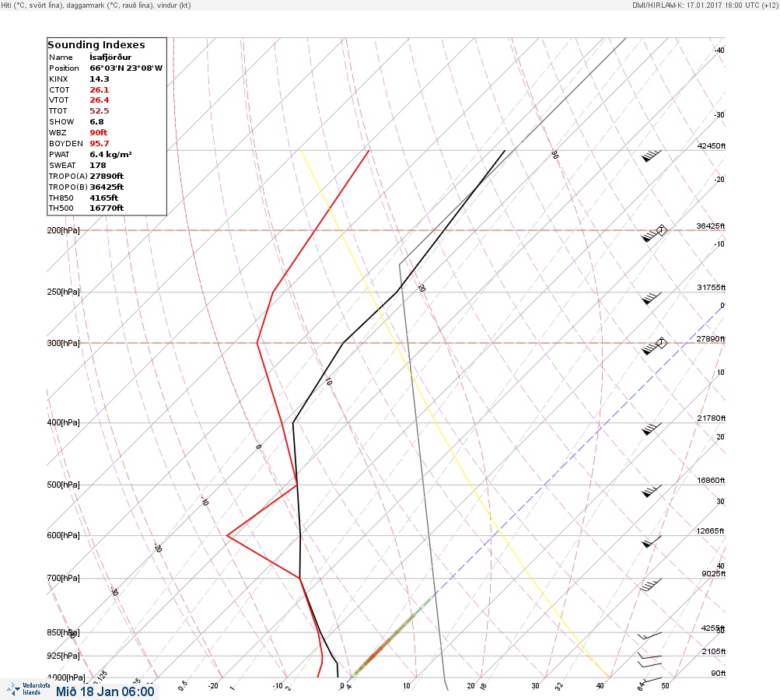
Task: Click the wind barb at 250 hPa
Action: point(651,299)
